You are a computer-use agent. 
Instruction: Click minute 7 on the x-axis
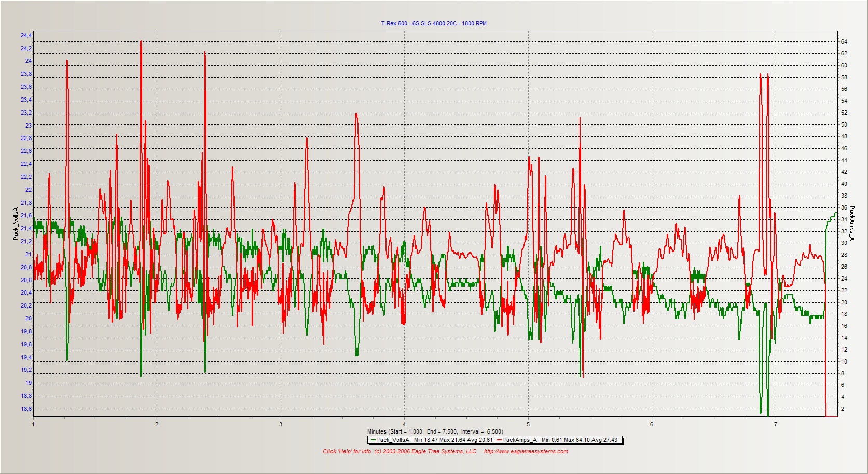pyautogui.click(x=776, y=424)
